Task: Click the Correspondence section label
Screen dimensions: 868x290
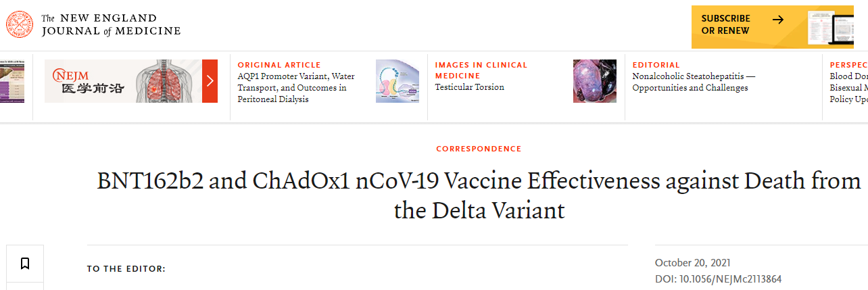Action: tap(479, 149)
